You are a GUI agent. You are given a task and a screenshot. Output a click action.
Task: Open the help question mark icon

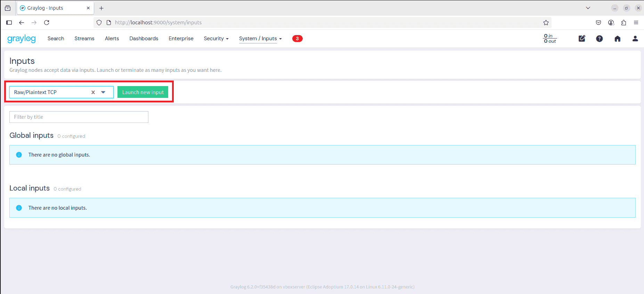pos(600,39)
